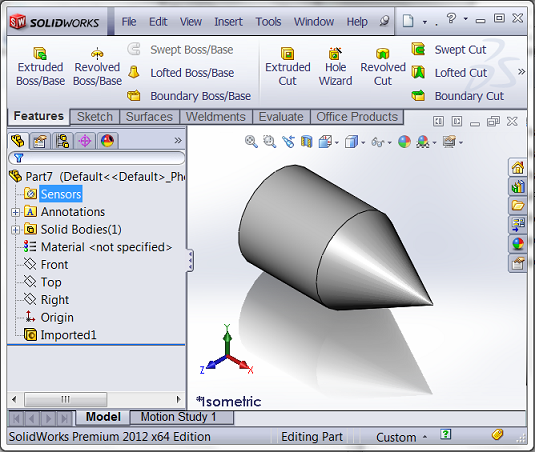Open the Motion Study 1 tab

tap(182, 417)
